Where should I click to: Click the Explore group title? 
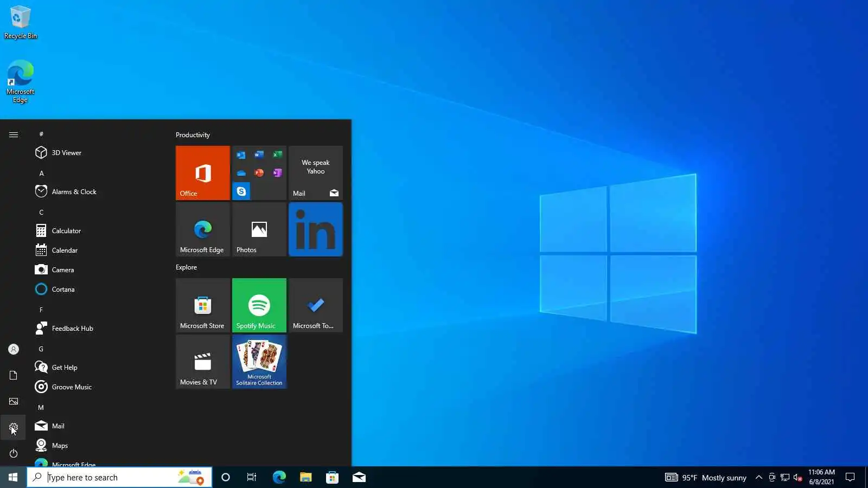click(x=186, y=267)
